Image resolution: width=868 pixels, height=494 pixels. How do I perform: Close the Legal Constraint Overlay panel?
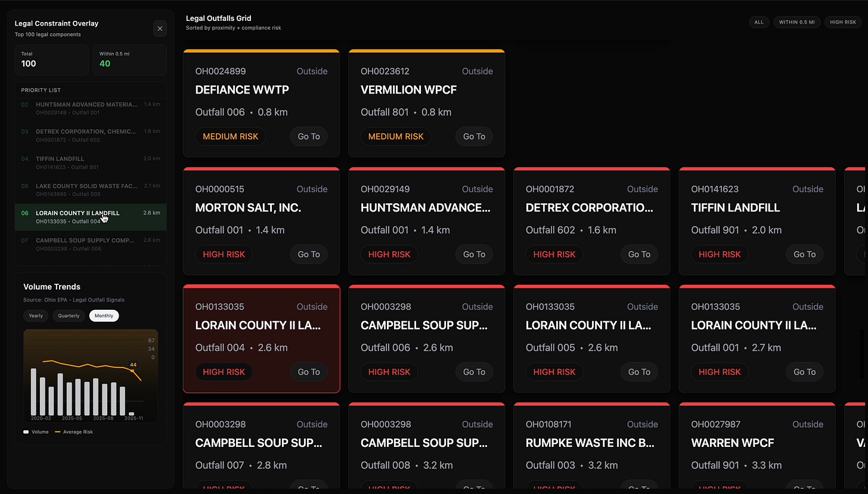(160, 29)
